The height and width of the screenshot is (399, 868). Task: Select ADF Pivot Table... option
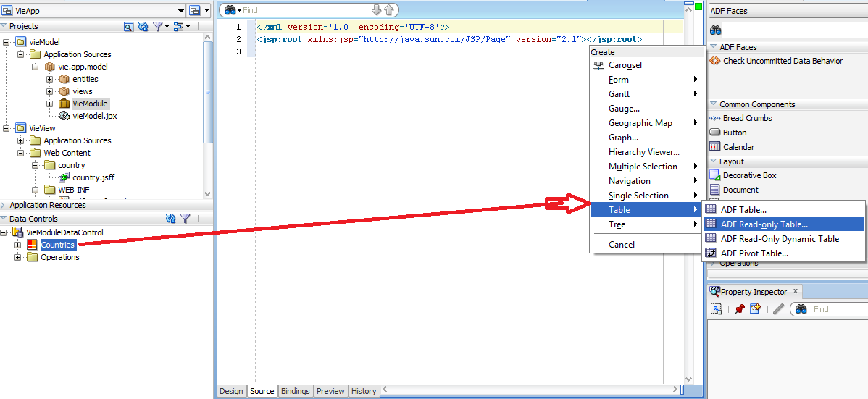point(783,253)
